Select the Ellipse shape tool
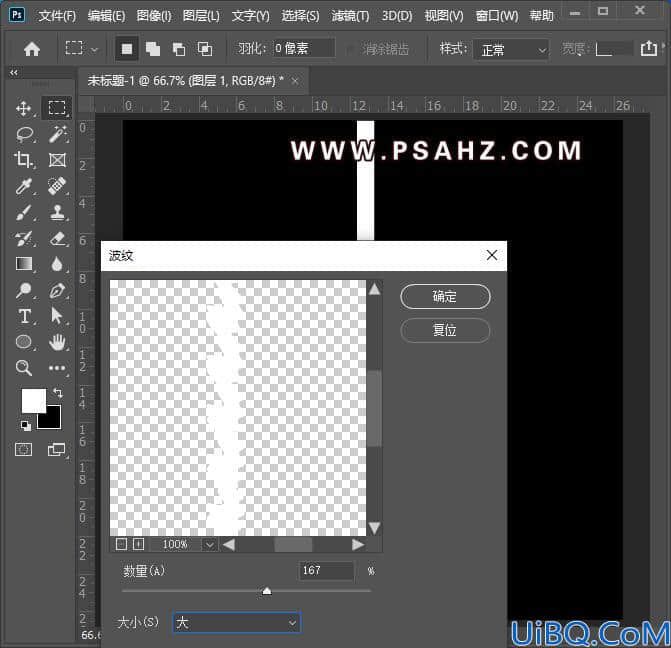 (24, 342)
